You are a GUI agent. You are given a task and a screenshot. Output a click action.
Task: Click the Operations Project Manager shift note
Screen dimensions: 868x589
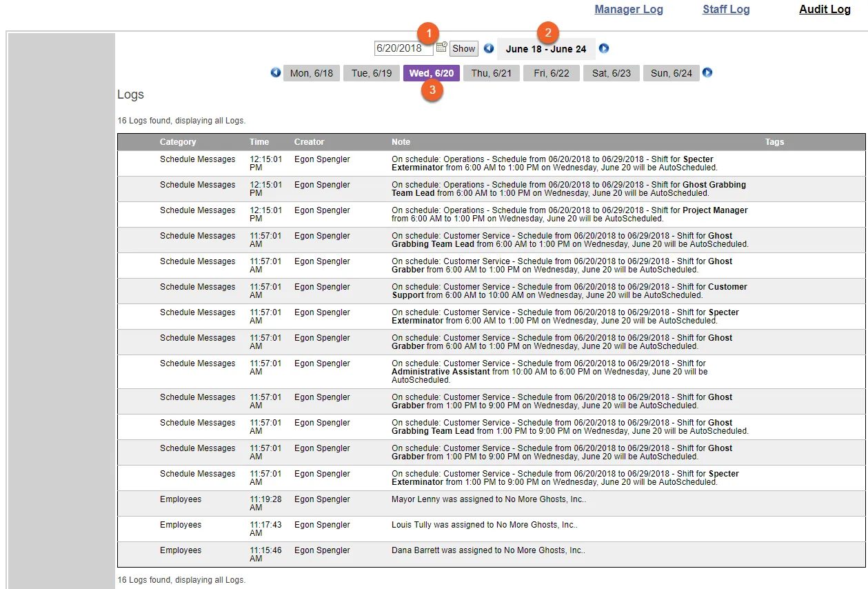[x=569, y=214]
